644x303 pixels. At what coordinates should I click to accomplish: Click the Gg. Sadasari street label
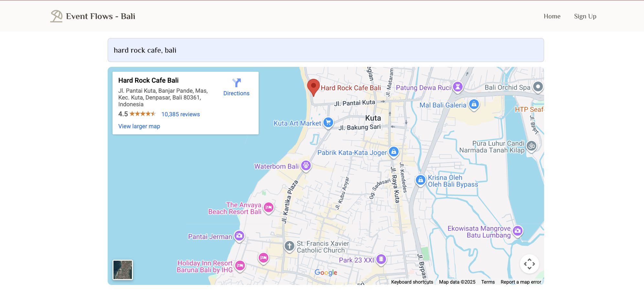[x=380, y=188]
